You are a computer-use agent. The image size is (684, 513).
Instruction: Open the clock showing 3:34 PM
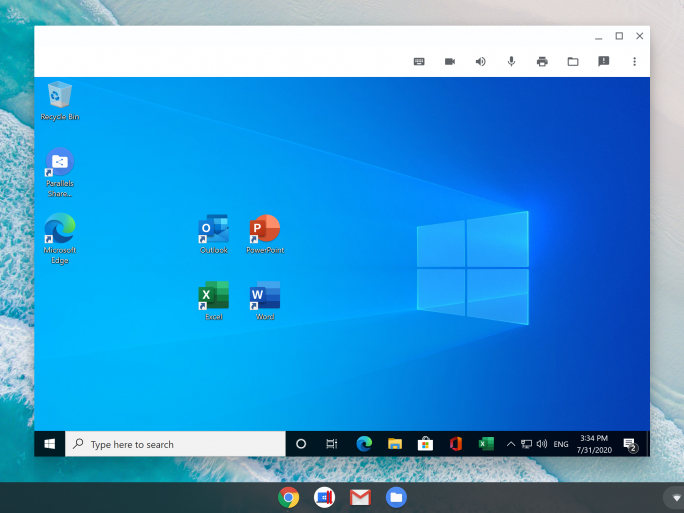coord(594,444)
